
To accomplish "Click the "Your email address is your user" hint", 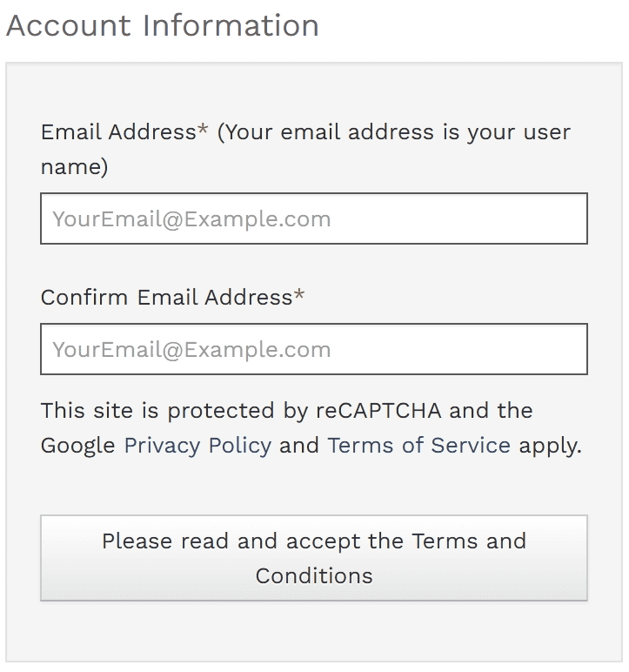I will point(393,132).
